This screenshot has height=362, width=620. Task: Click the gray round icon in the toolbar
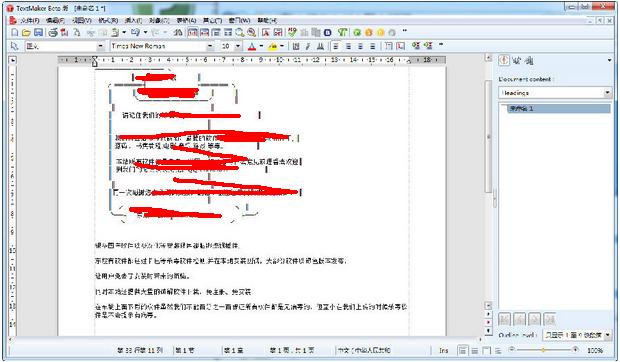pyautogui.click(x=392, y=32)
